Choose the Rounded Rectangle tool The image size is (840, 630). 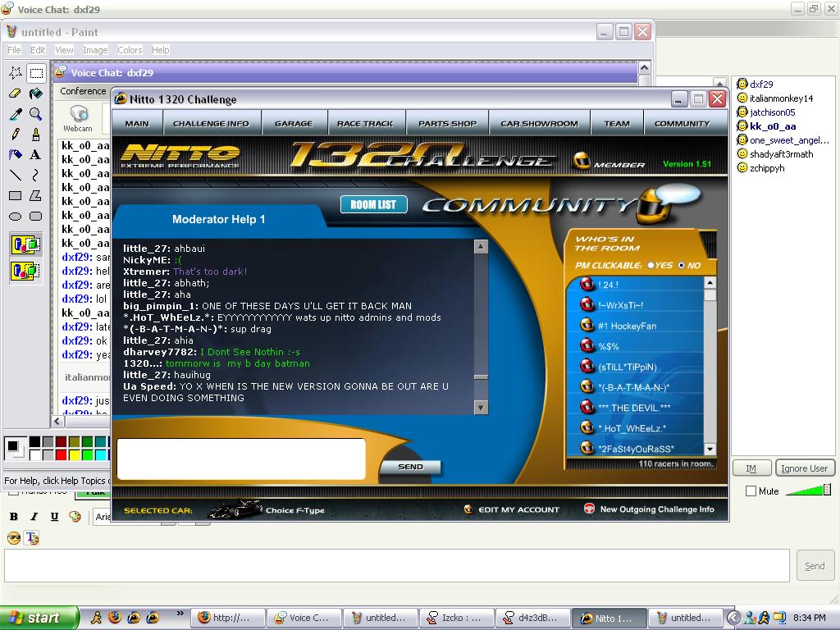click(36, 216)
